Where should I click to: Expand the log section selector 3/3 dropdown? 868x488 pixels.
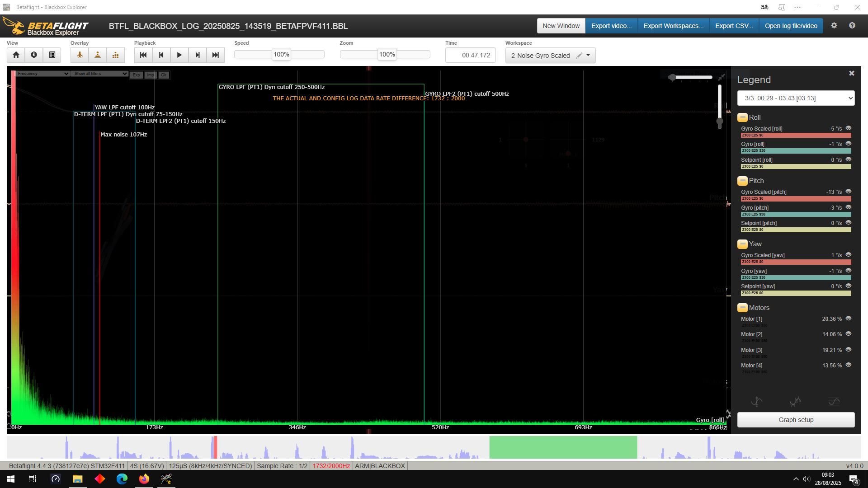coord(796,98)
